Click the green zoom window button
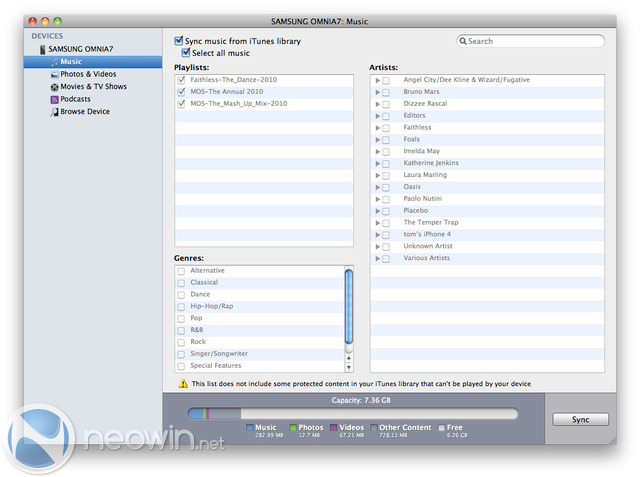640x477 pixels. point(58,21)
